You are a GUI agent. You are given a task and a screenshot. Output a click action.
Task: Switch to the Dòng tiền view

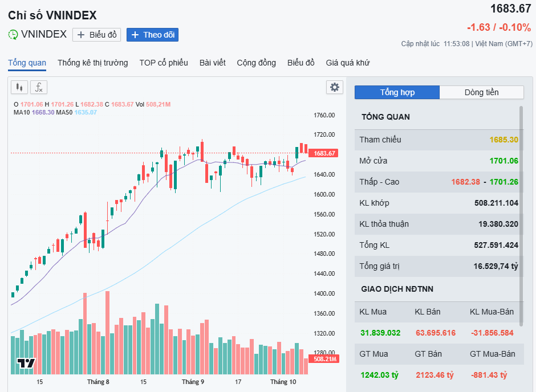pos(481,92)
